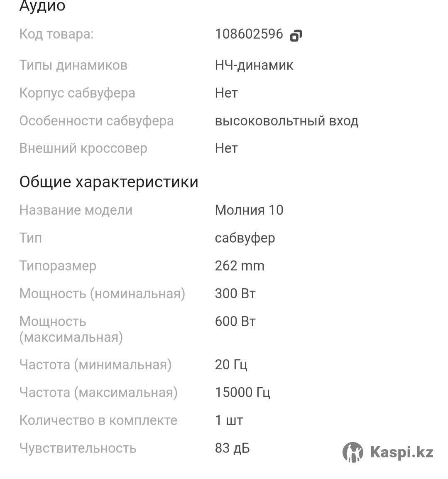Tap the 300 Вт nominal power value
The image size is (448, 479).
(x=235, y=294)
